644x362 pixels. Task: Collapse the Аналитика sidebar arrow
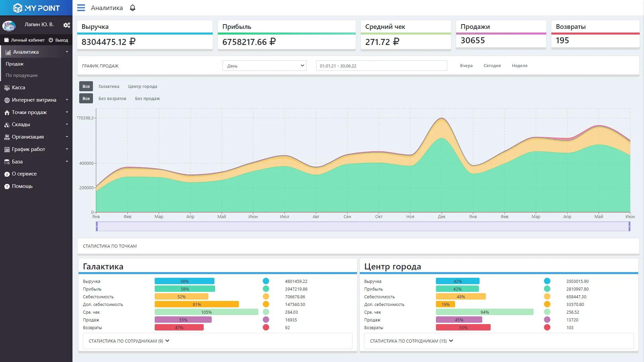(67, 52)
